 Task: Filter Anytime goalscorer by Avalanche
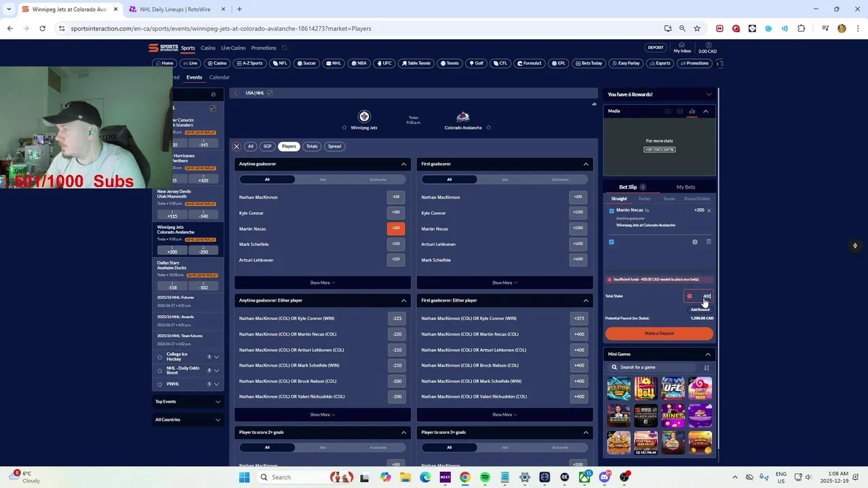point(378,180)
